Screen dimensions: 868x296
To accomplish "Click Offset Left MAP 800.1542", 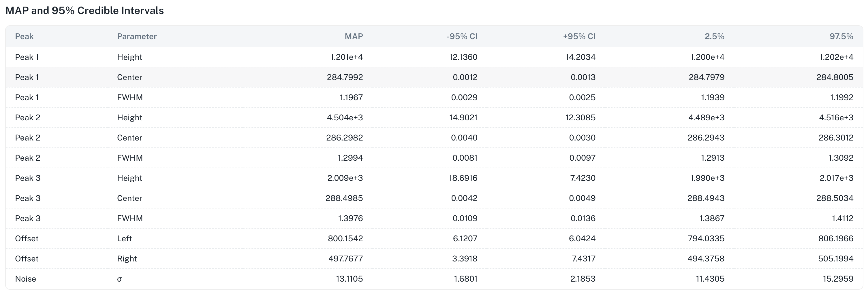I will pos(345,239).
